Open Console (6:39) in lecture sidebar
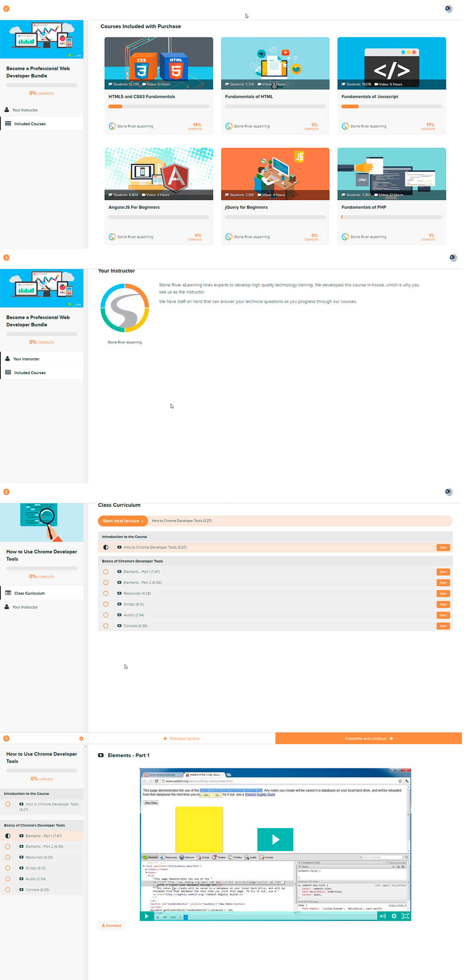Screen dimensions: 467x980 42,890
